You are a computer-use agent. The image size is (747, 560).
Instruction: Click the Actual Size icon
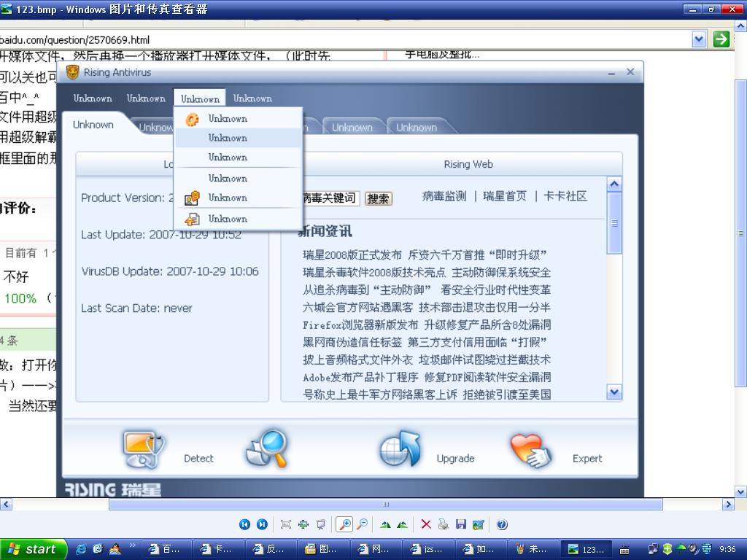pos(303,524)
